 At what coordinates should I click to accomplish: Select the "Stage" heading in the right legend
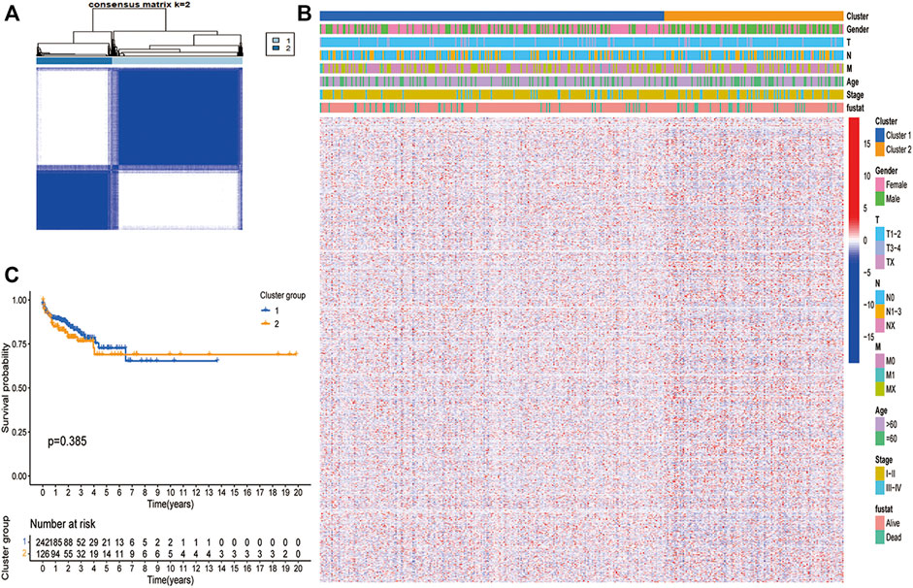[884, 460]
